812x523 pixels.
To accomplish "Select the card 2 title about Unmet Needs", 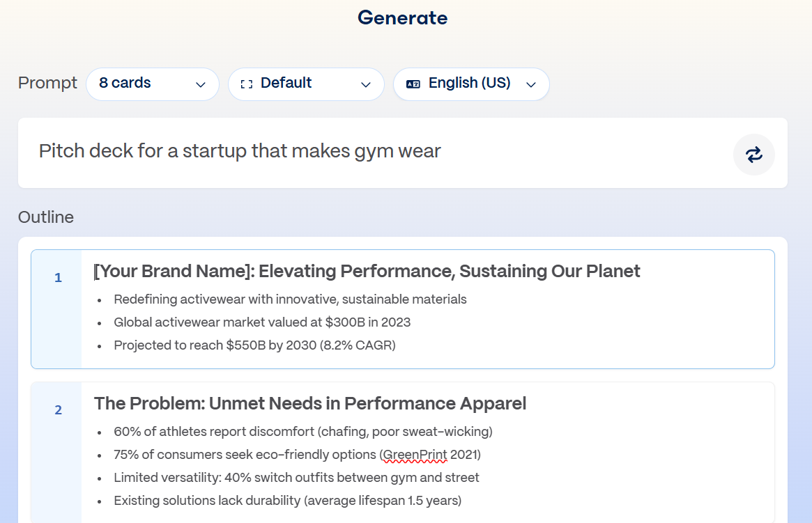I will point(309,403).
